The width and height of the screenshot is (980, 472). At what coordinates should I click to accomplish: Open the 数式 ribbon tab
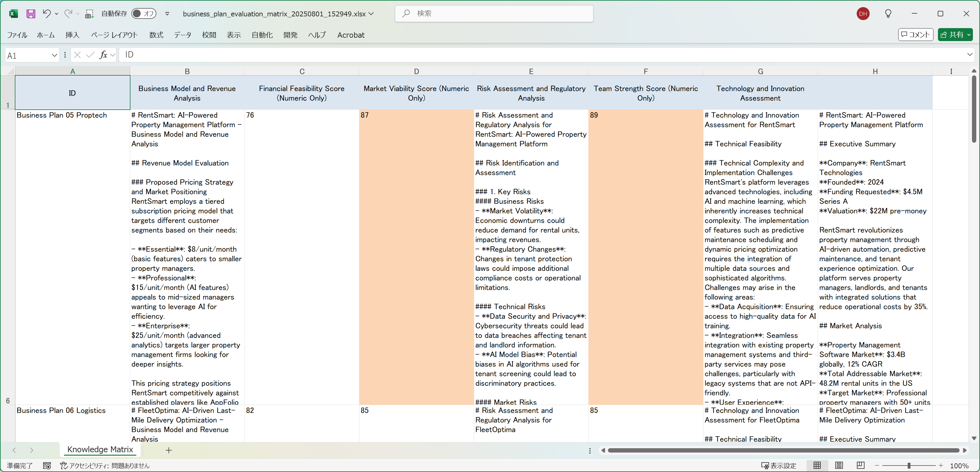point(156,35)
